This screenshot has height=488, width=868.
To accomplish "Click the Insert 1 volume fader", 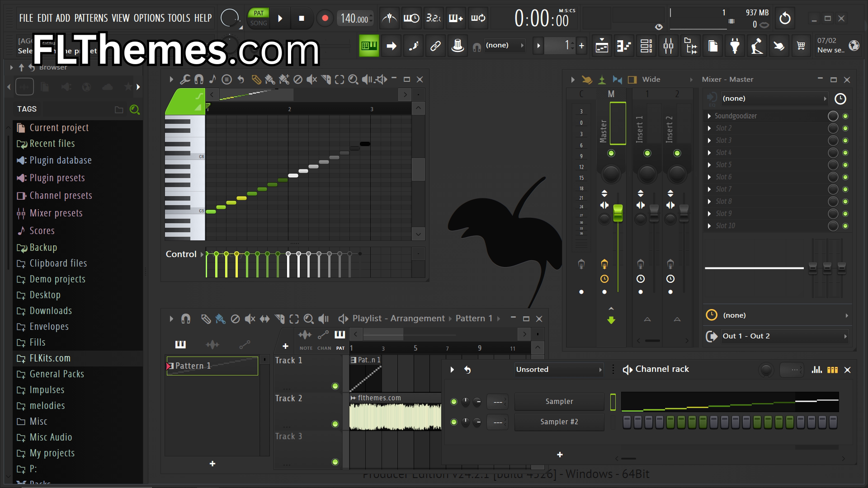I will point(654,213).
